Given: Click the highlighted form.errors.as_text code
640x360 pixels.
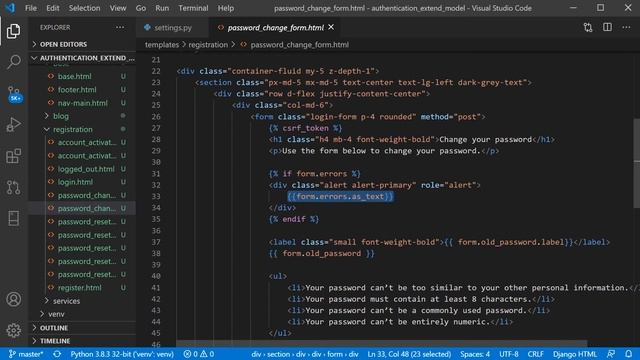Looking at the screenshot, I should coord(340,196).
